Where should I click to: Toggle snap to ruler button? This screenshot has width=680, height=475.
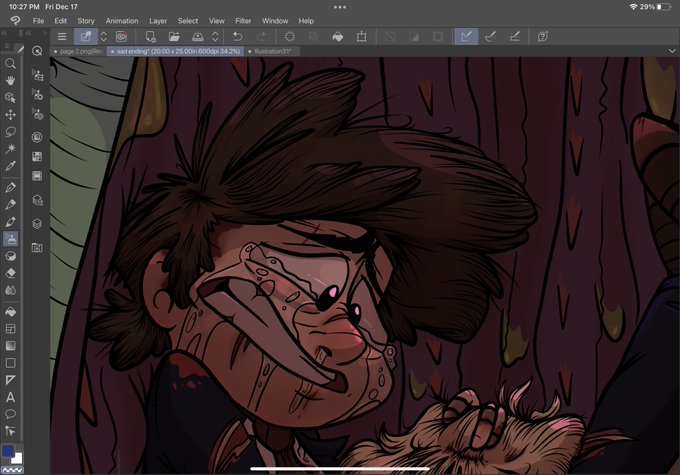pos(466,36)
